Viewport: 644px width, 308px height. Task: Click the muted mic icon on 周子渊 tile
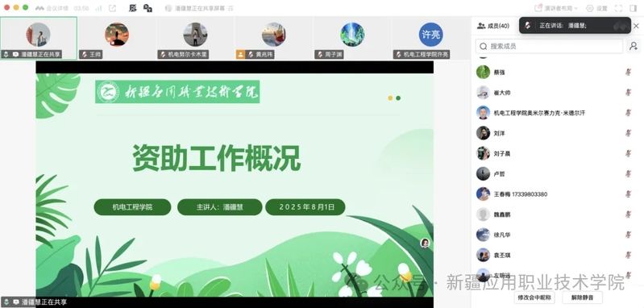click(320, 54)
